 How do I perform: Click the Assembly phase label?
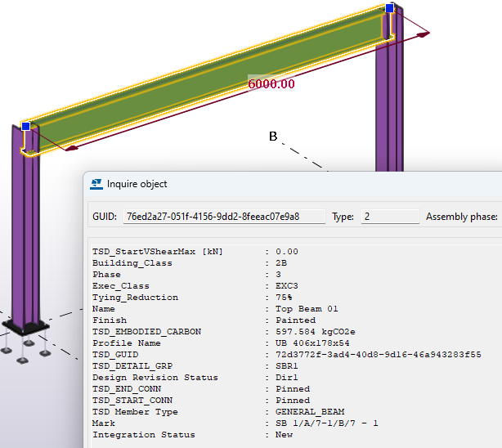click(x=461, y=217)
